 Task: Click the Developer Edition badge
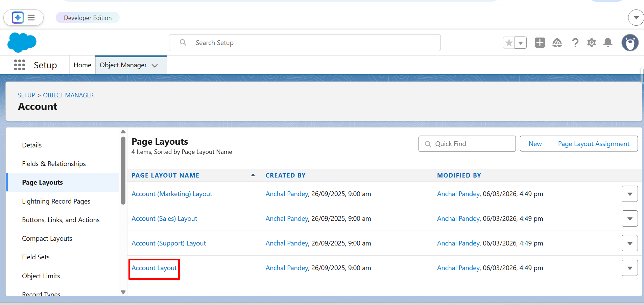pos(88,18)
